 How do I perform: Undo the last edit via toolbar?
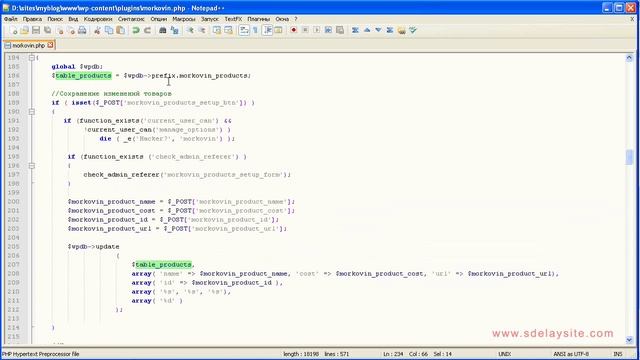[x=136, y=30]
